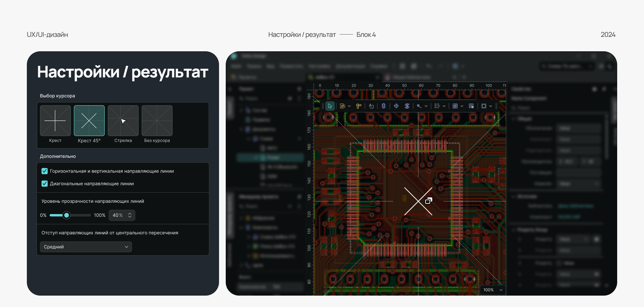Activate the orange track routing tool
Screen dimensions: 644x307
pos(342,106)
